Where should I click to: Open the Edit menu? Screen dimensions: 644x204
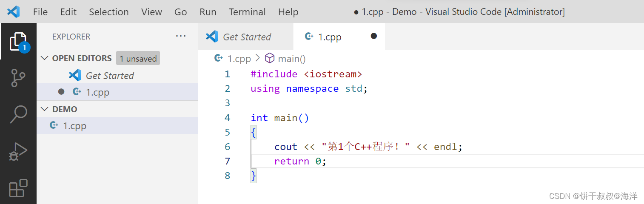68,12
